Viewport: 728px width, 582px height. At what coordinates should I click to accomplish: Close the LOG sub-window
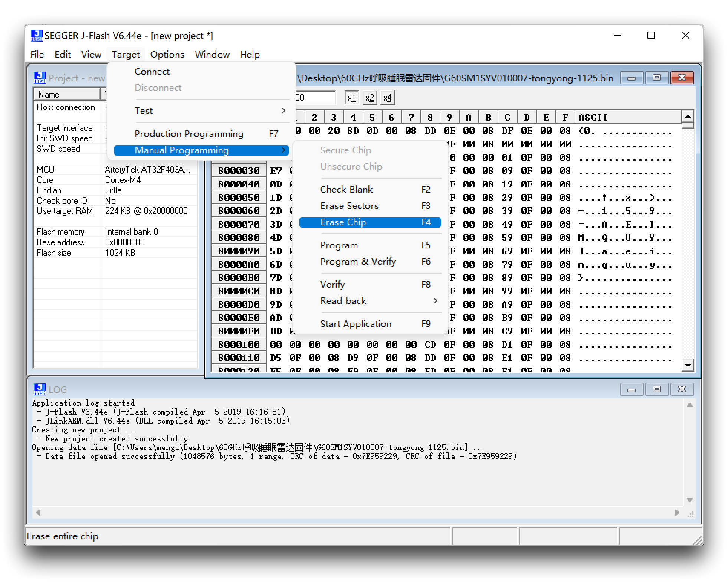[682, 389]
